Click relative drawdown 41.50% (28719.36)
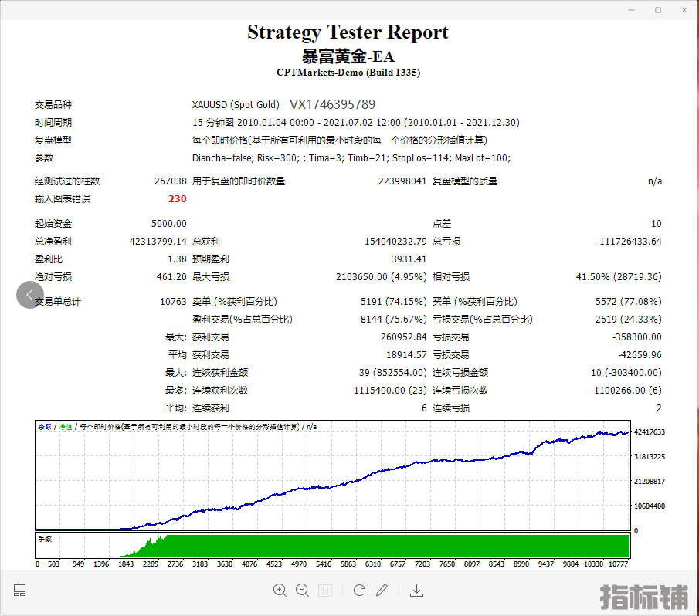The image size is (699, 616). (x=619, y=277)
